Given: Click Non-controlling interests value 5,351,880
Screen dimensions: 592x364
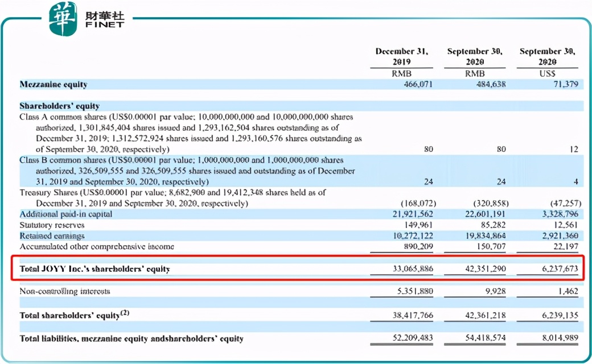Looking at the screenshot, I should 415,291.
